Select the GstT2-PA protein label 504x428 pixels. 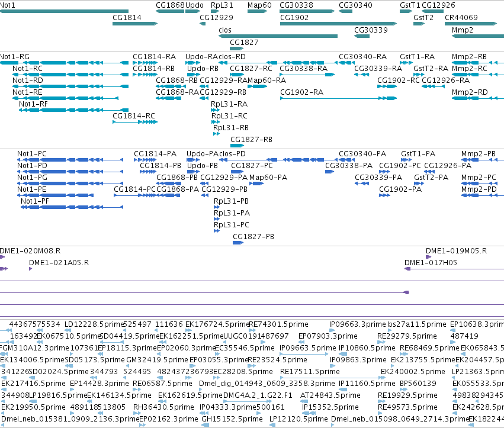click(431, 178)
